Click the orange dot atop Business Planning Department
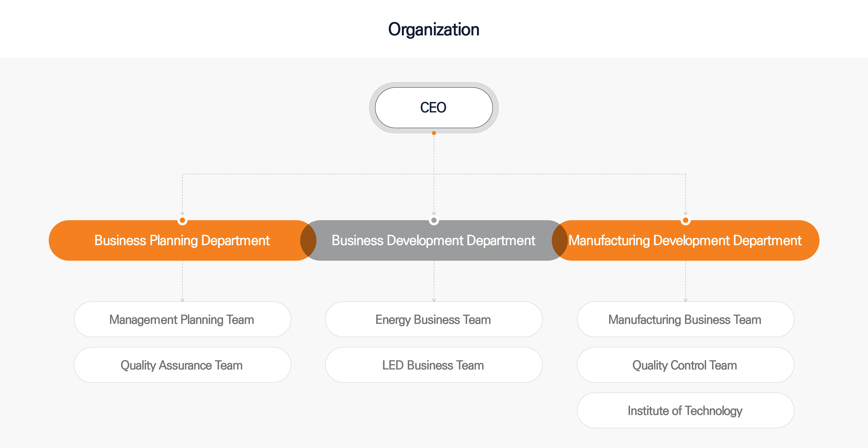 [x=182, y=220]
